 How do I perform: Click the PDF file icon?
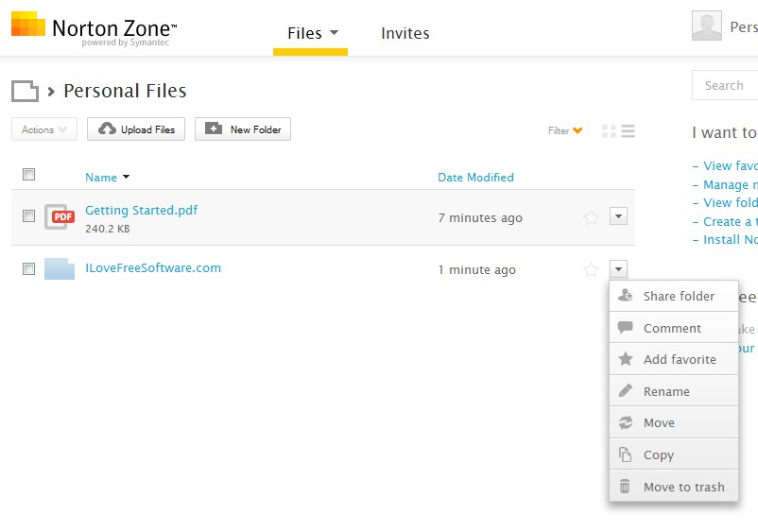click(60, 216)
